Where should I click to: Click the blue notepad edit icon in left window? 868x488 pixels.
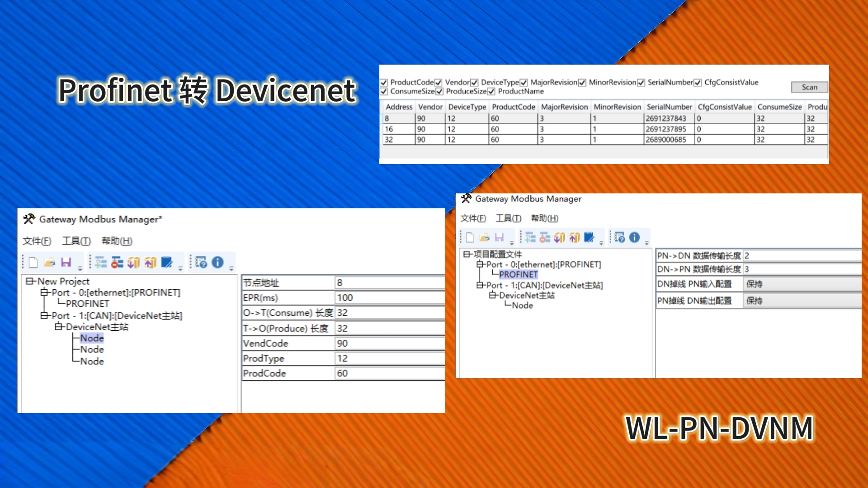pyautogui.click(x=167, y=263)
